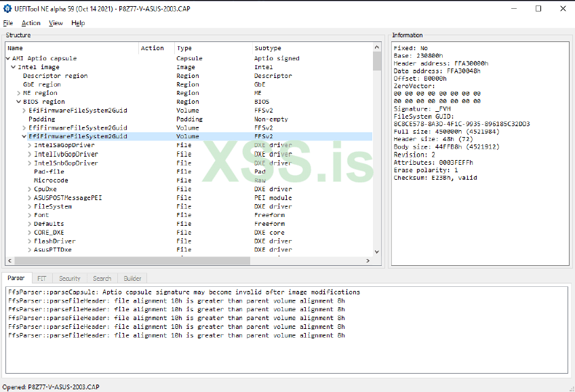
Task: Expand the FlashDriver file node
Action: pos(30,241)
